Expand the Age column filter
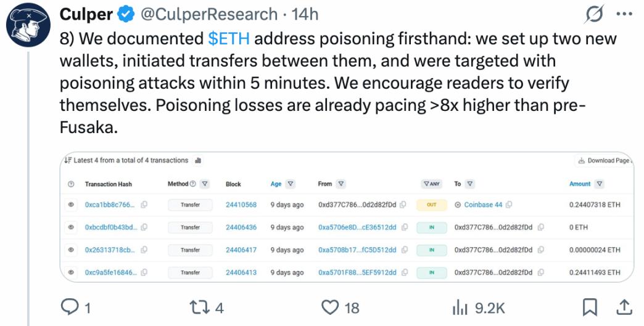Viewport: 644px width, 326px height. 291,184
